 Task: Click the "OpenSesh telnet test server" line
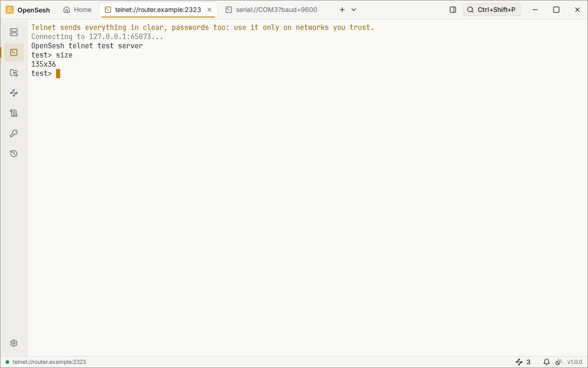click(87, 46)
